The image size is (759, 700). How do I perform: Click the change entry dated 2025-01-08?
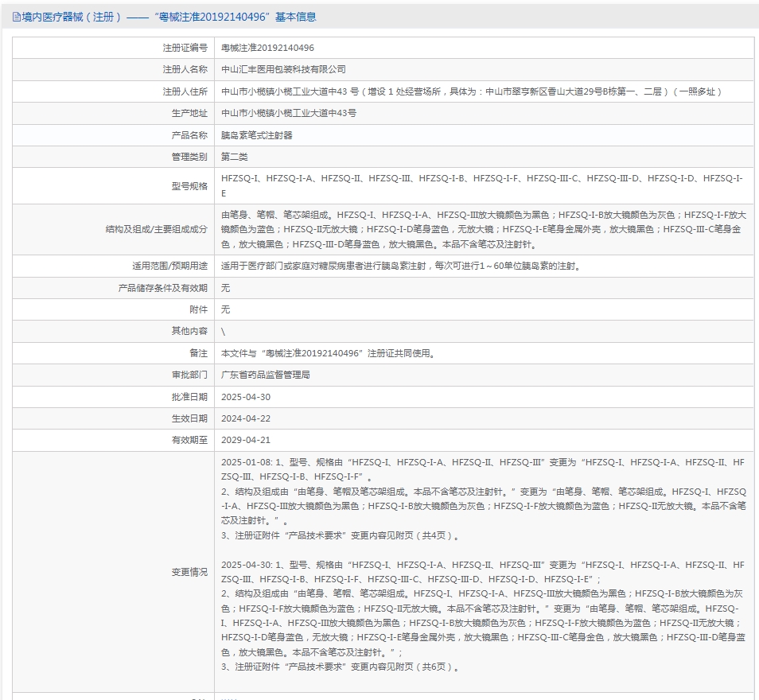tap(484, 499)
